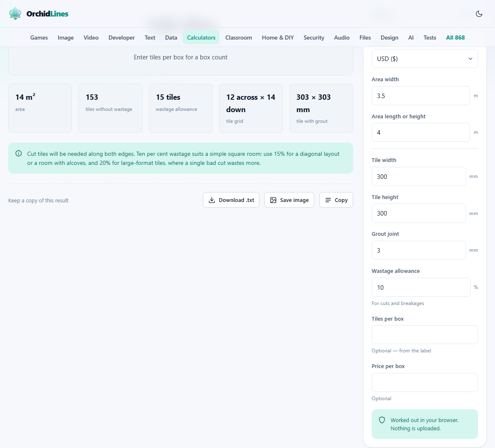495x448 pixels.
Task: Click the "Keep a copy of this result" text
Action: pyautogui.click(x=38, y=201)
